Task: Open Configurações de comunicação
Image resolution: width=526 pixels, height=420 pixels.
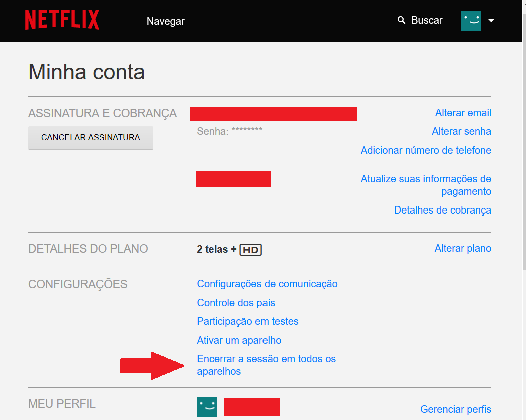Action: 268,284
